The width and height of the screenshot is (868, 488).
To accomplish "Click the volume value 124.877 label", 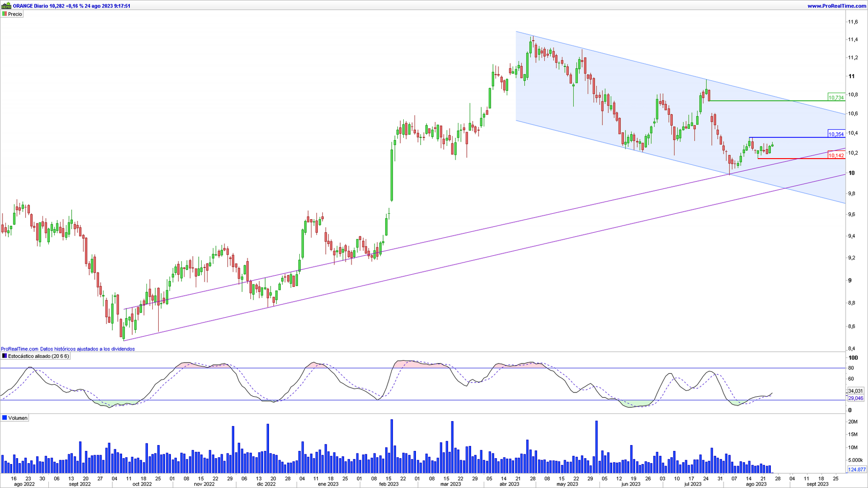I will coord(857,469).
